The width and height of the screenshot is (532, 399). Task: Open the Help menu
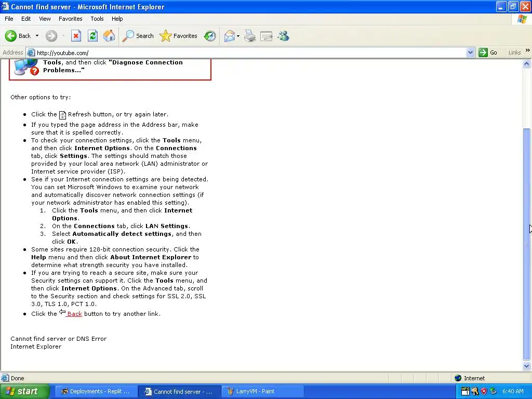coord(117,19)
